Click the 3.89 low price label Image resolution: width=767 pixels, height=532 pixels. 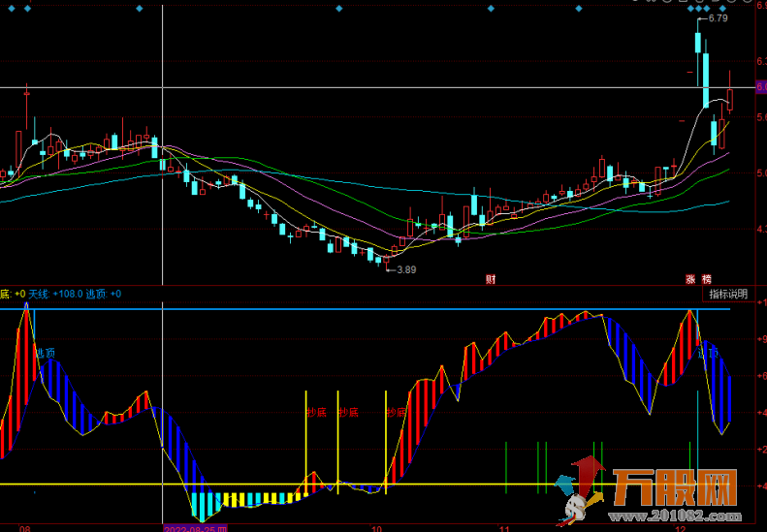[406, 269]
